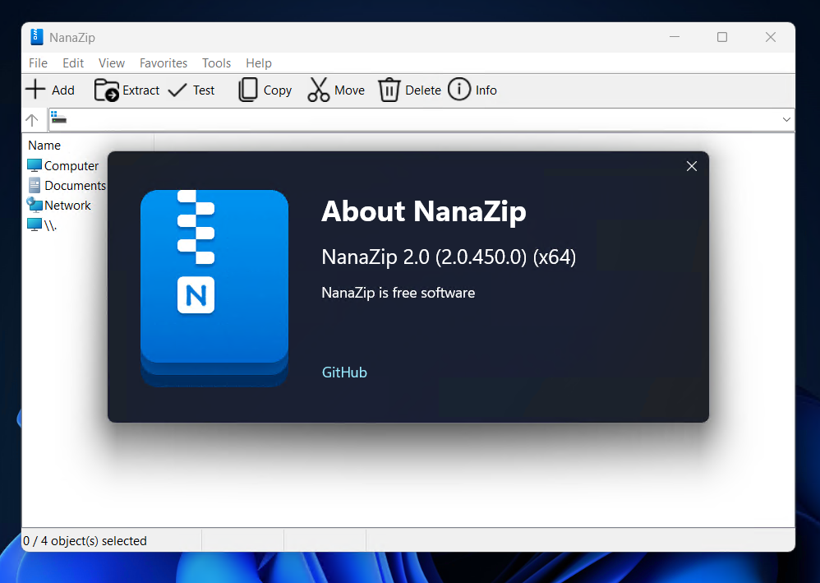
Task: Click the Extract toolbar icon
Action: pos(106,90)
